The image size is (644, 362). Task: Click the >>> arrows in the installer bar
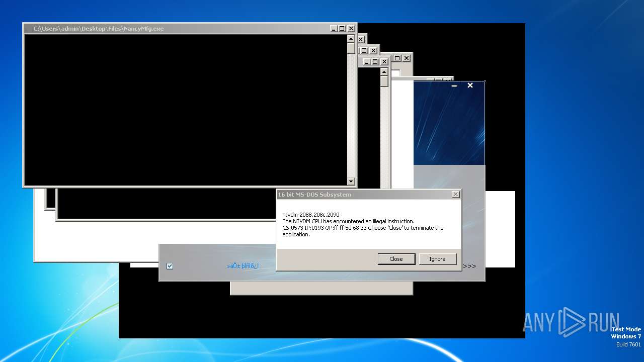469,266
